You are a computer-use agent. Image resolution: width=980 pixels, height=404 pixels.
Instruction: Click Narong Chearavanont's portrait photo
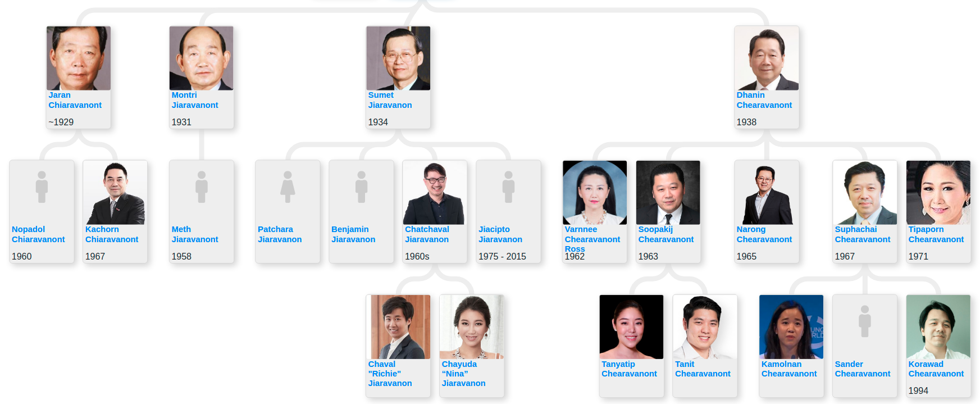pos(767,193)
